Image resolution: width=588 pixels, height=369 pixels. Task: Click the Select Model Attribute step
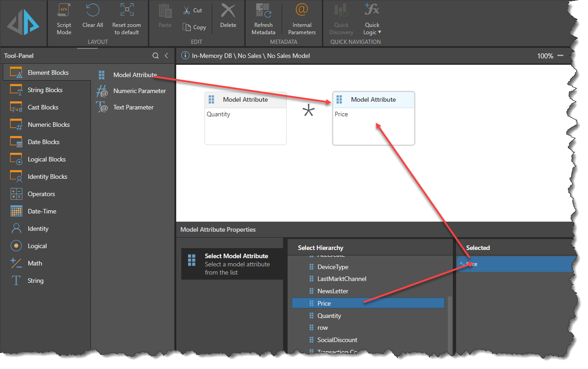232,264
